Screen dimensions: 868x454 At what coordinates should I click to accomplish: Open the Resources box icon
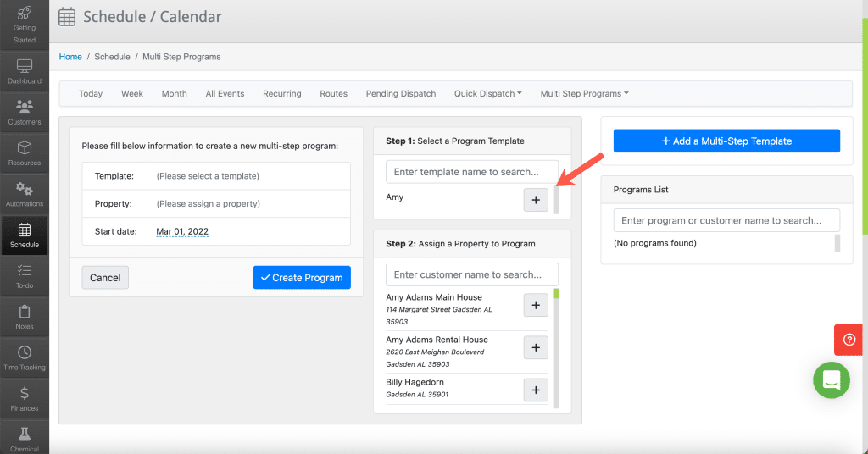25,147
